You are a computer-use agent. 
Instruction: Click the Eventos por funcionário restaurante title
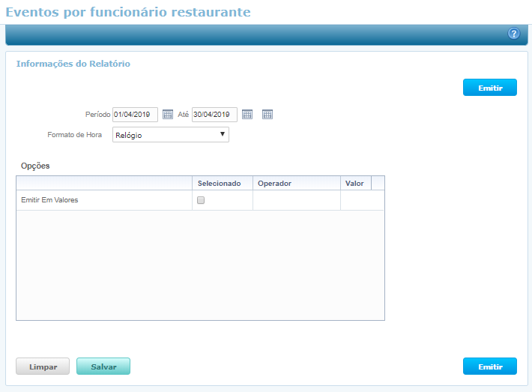(128, 12)
